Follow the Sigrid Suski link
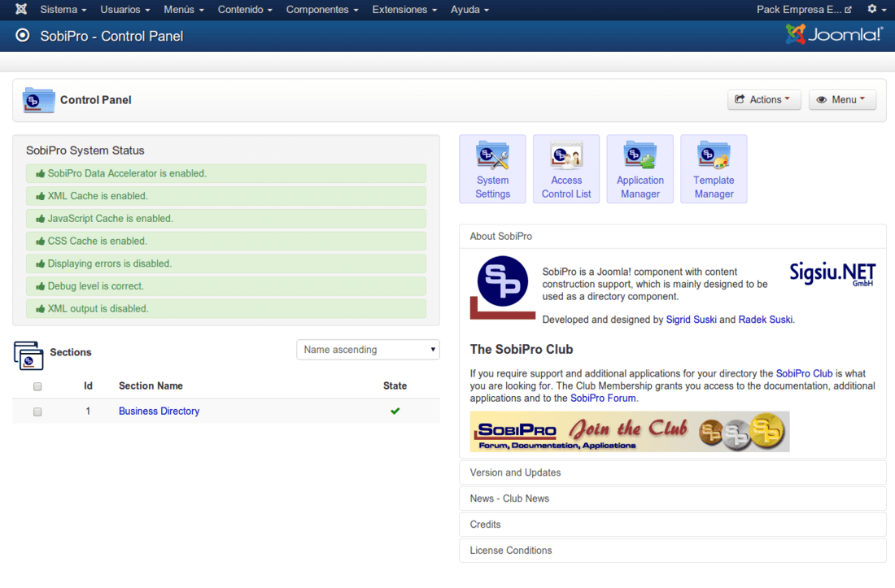The height and width of the screenshot is (588, 895). 692,320
